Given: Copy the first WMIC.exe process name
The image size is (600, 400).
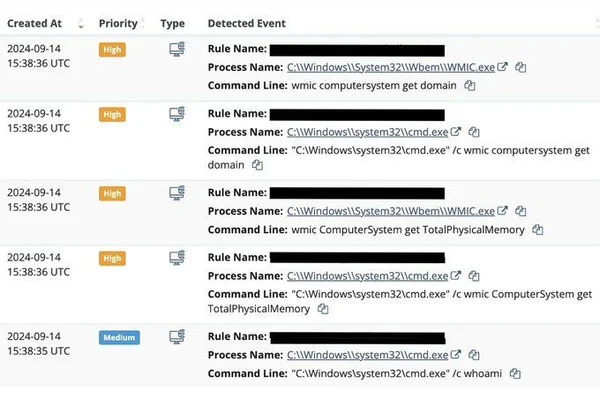Looking at the screenshot, I should [x=521, y=67].
